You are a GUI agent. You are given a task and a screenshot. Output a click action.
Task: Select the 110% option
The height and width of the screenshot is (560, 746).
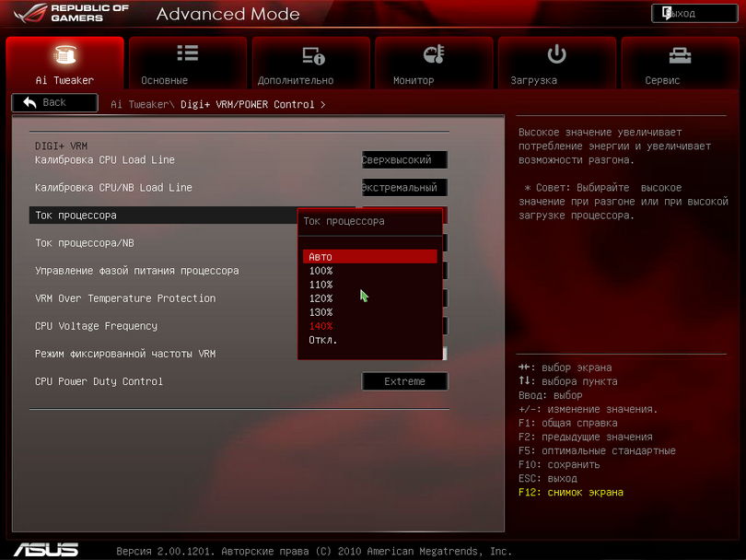[x=321, y=285]
